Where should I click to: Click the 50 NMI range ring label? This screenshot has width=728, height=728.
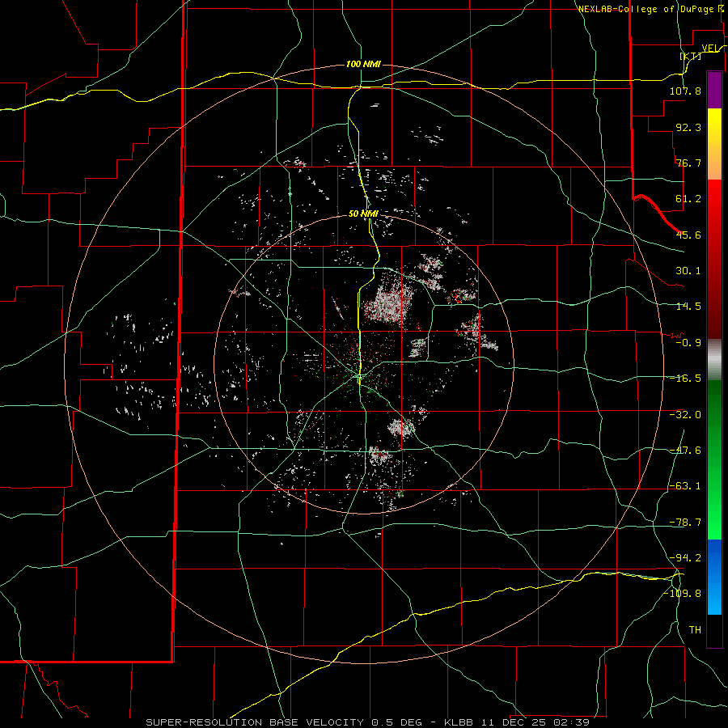coord(363,214)
